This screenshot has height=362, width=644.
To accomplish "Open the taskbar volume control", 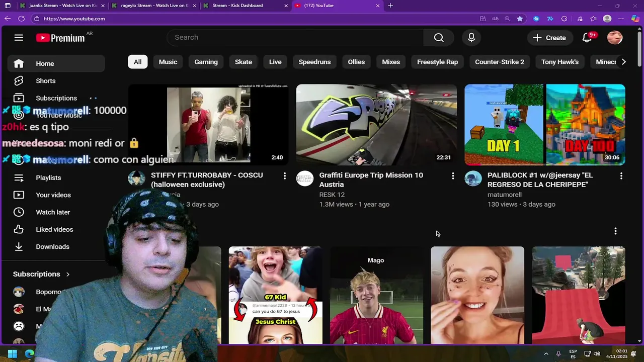I will (x=597, y=354).
